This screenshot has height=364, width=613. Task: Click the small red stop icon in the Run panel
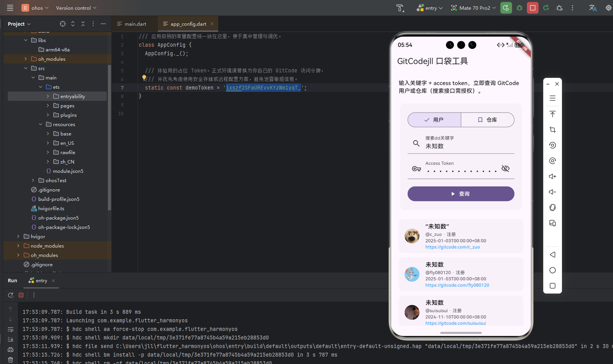(x=21, y=295)
